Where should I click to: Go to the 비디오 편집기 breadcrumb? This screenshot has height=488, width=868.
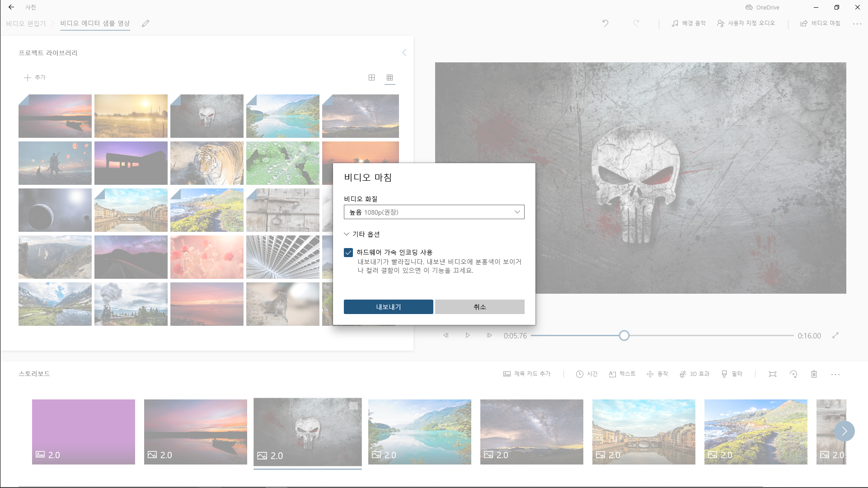(x=26, y=23)
